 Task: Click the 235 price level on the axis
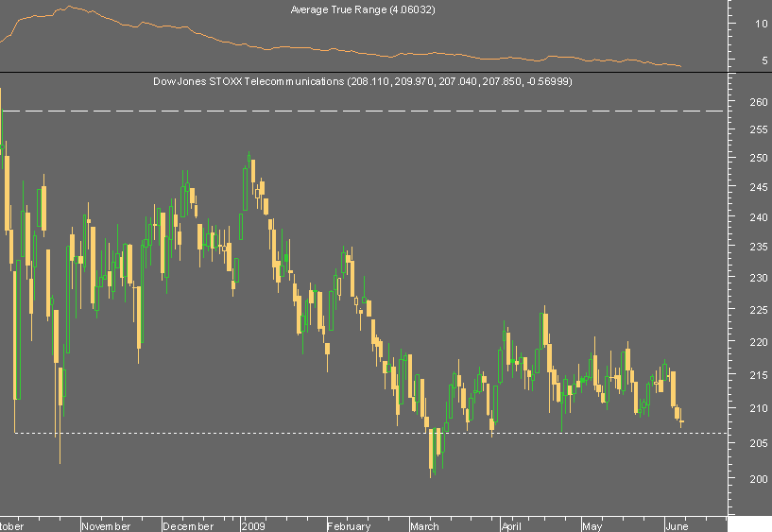tap(759, 247)
